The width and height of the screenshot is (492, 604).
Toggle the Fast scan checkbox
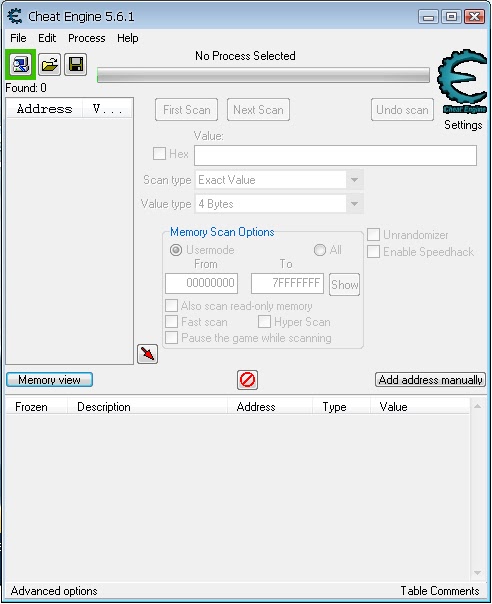[171, 322]
